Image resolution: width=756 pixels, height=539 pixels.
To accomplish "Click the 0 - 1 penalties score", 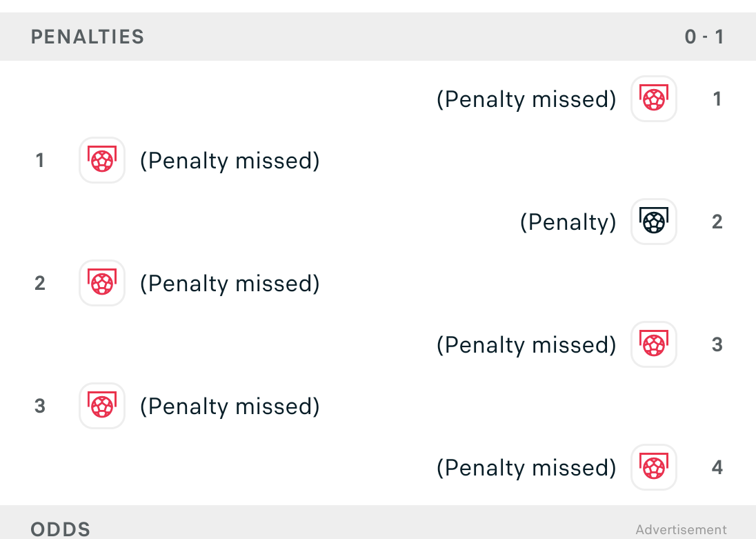I will (x=704, y=37).
